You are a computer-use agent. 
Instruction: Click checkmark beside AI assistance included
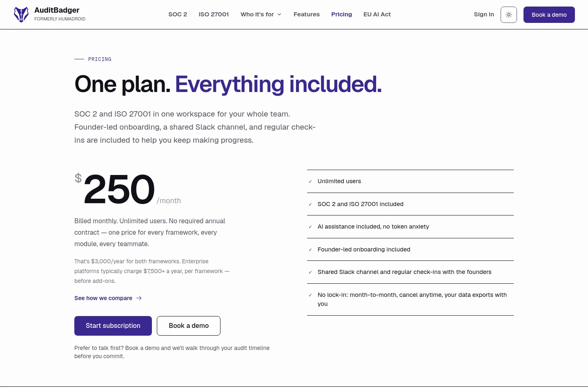point(310,227)
